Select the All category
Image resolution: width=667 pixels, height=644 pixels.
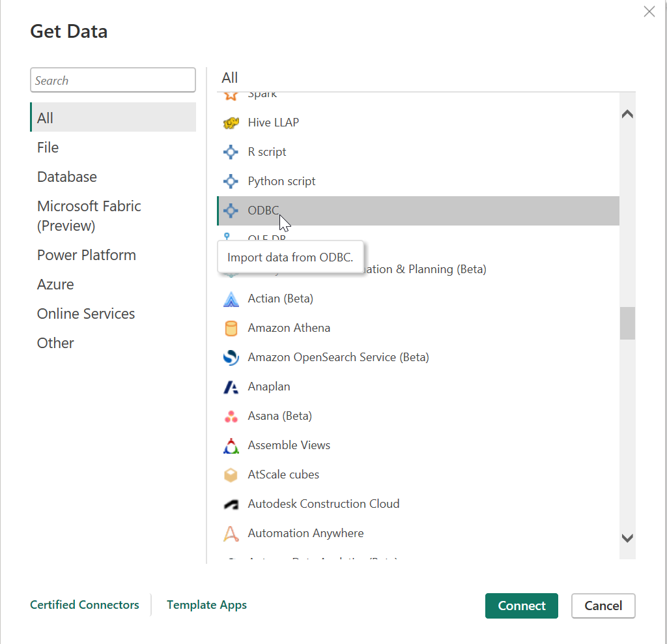113,118
